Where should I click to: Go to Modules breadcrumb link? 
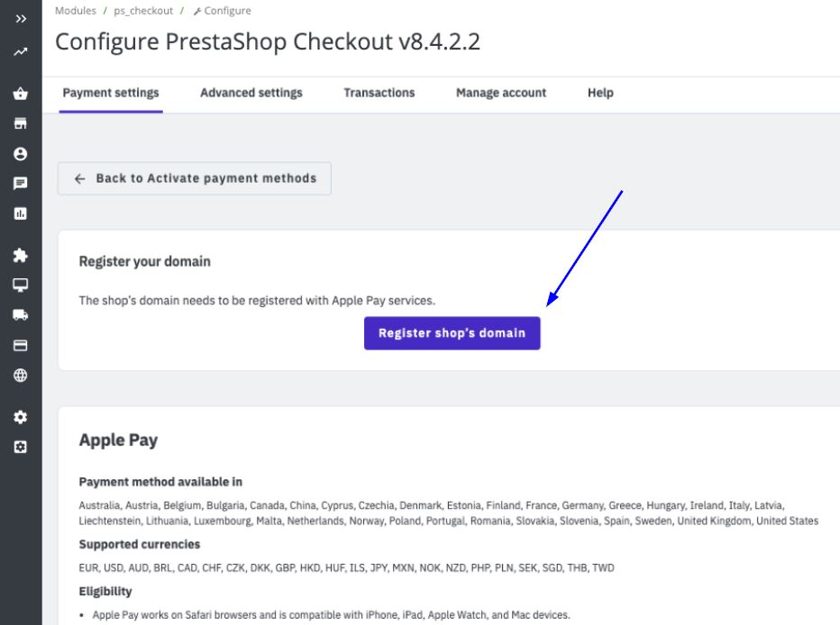pos(76,11)
